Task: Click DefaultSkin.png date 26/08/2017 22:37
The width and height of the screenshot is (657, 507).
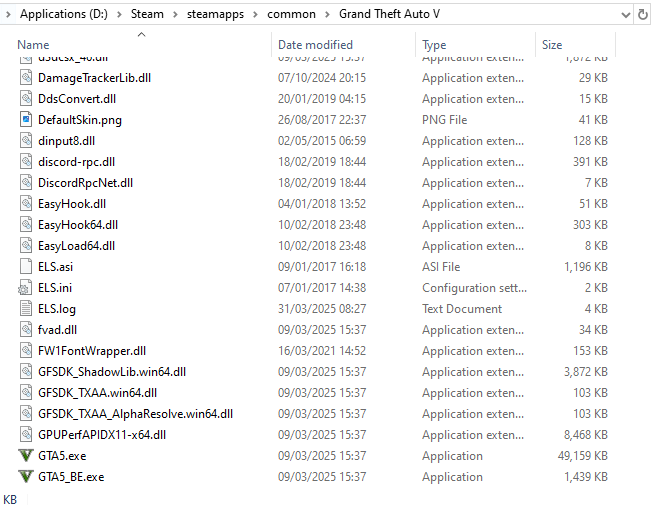Action: (322, 120)
